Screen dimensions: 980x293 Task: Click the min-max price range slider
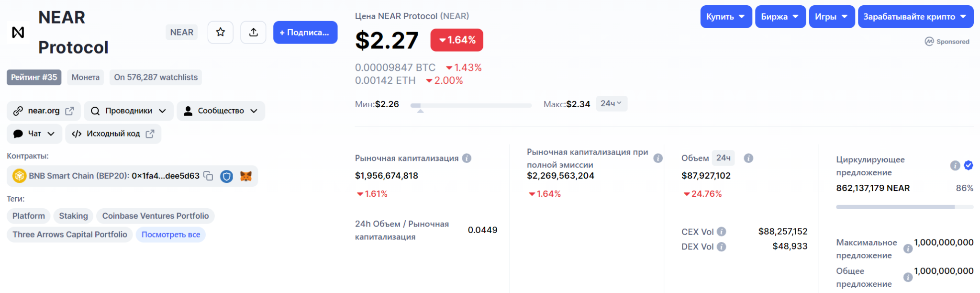click(x=471, y=105)
